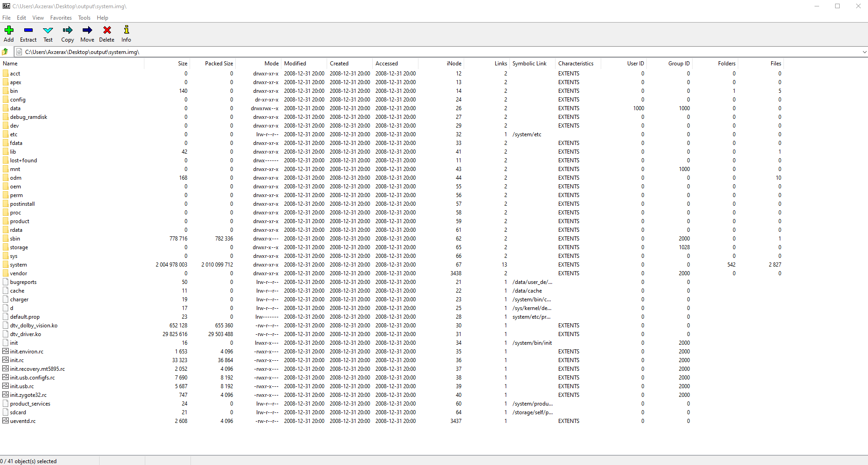
Task: Select the init.environ.rc file icon
Action: [x=5, y=351]
